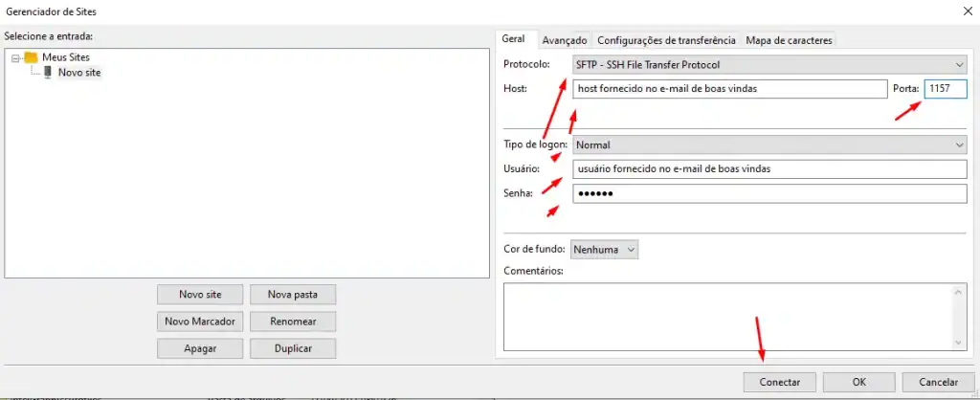Click the Cancelar button
The height and width of the screenshot is (400, 980).
pyautogui.click(x=937, y=382)
